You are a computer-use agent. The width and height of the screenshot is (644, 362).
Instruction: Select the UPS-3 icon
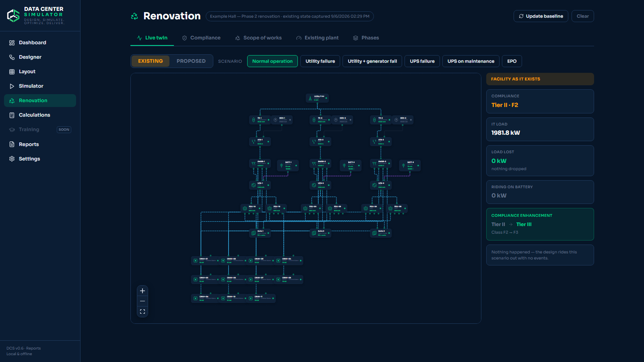374,185
